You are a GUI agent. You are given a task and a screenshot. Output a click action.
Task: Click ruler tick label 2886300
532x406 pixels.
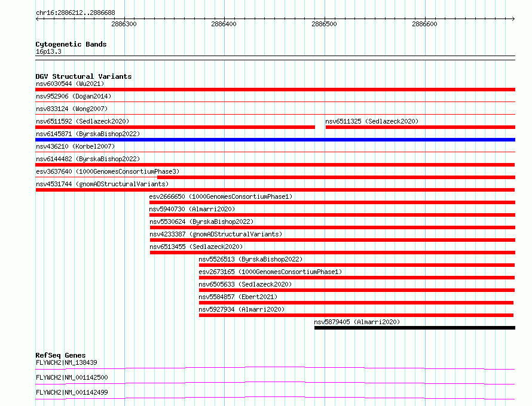(x=124, y=24)
